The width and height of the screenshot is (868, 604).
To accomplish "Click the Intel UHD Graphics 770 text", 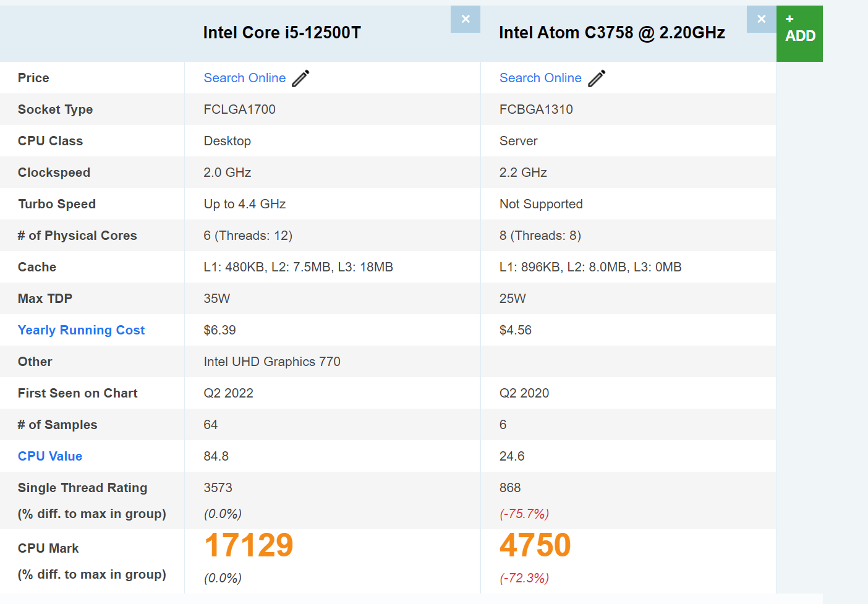I will [272, 362].
